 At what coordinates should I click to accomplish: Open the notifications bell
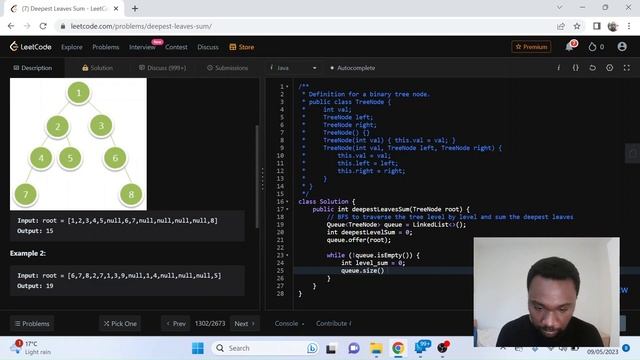click(x=570, y=47)
